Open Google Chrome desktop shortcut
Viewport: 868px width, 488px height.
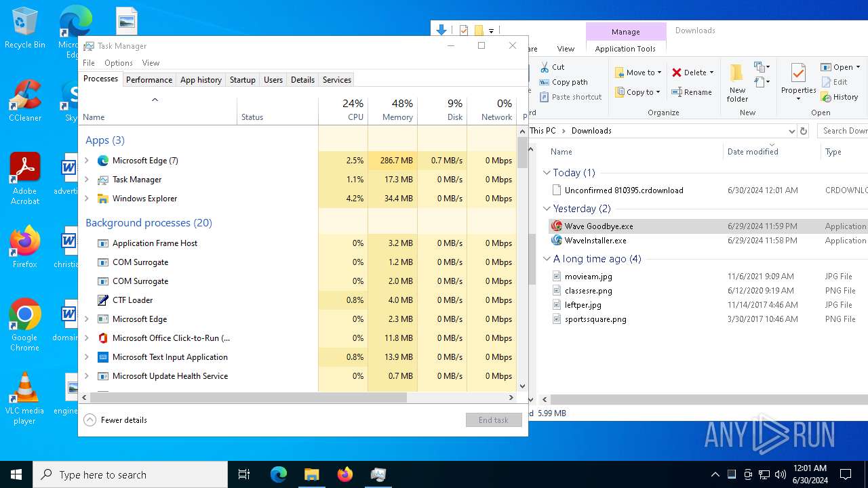(x=25, y=325)
